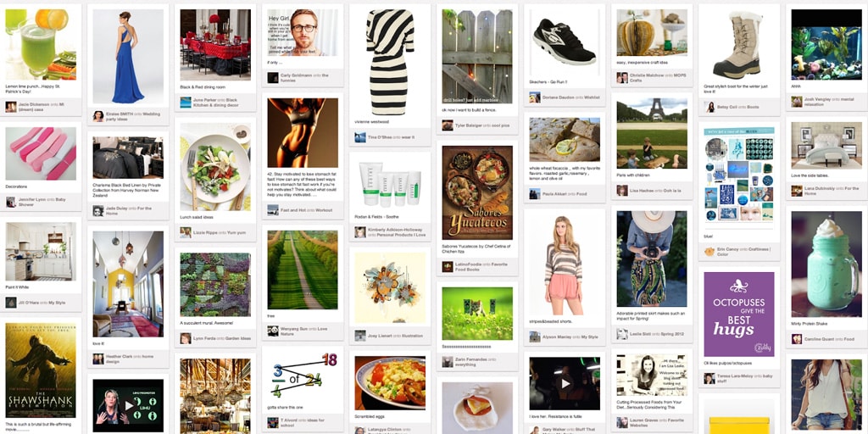Click Jacie Dickerson's profile avatar

tap(10, 107)
